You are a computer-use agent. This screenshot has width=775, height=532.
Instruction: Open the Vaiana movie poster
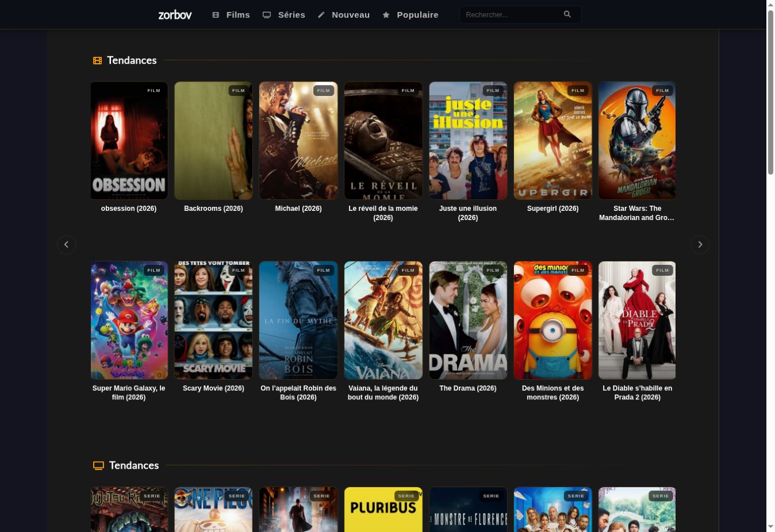[383, 321]
